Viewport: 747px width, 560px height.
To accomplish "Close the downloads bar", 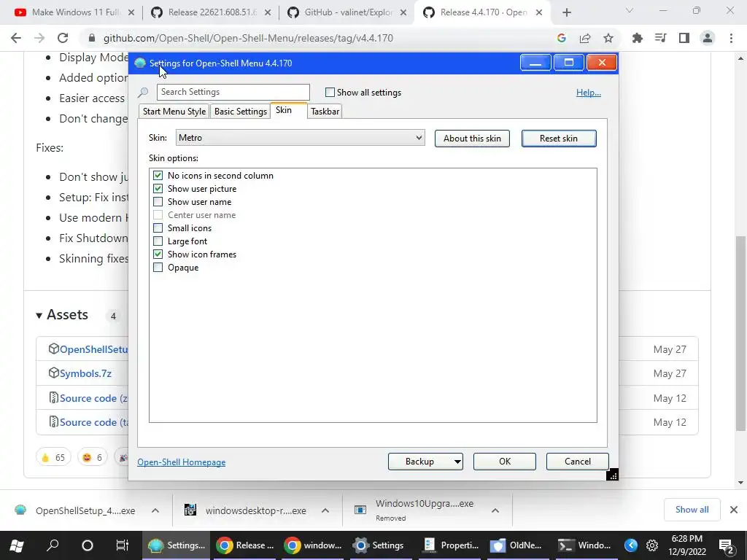I will tap(734, 510).
